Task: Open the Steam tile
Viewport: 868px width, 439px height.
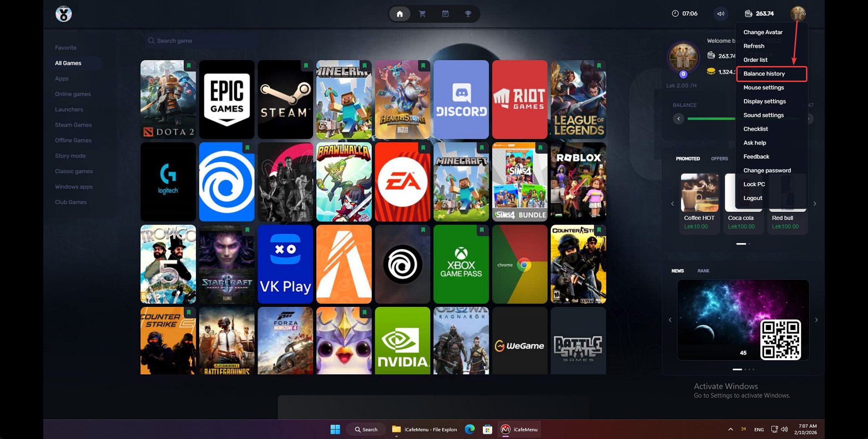Action: 285,99
